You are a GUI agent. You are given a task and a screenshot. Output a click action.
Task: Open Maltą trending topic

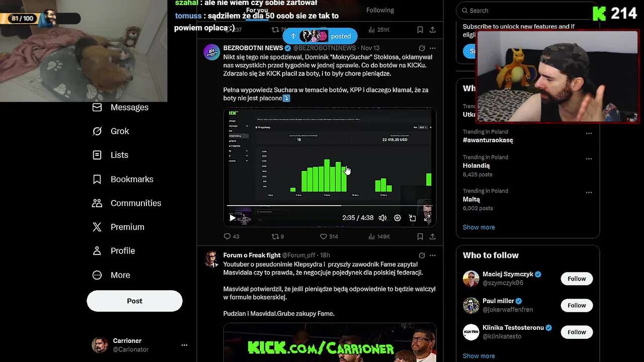coord(472,199)
